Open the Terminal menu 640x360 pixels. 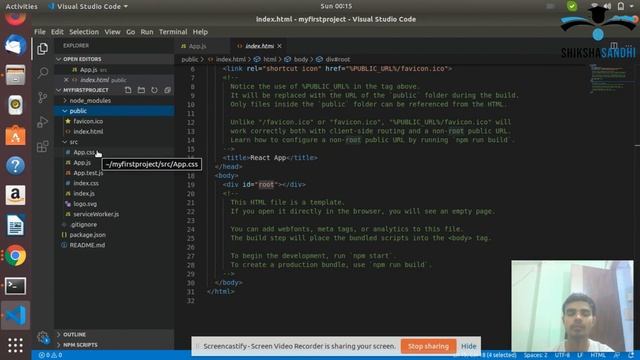tap(173, 32)
